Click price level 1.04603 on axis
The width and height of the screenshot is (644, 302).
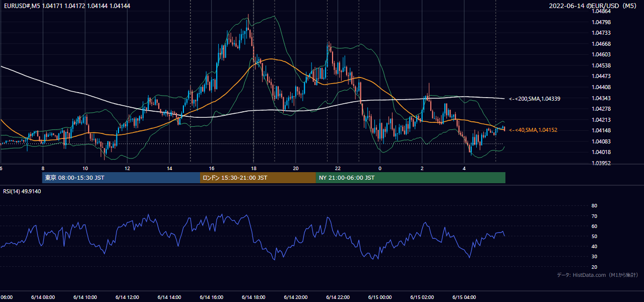(601, 54)
